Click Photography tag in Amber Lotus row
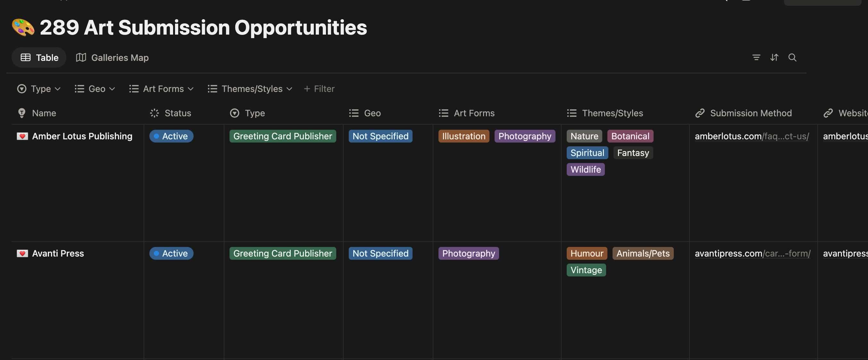The width and height of the screenshot is (868, 360). coord(525,136)
